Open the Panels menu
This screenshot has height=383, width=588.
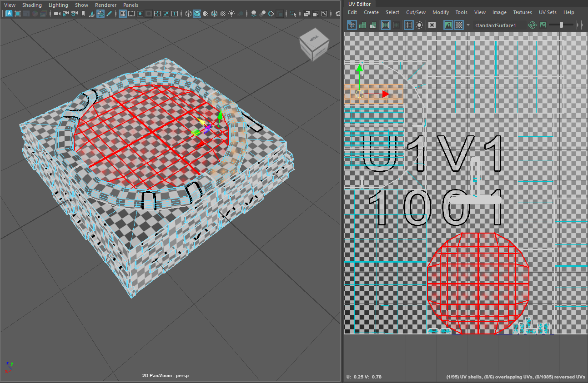(131, 5)
